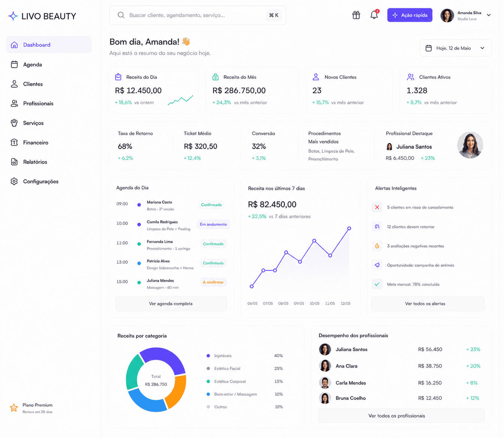
Task: Click the purple Injetáveis legend dot
Action: 208,356
